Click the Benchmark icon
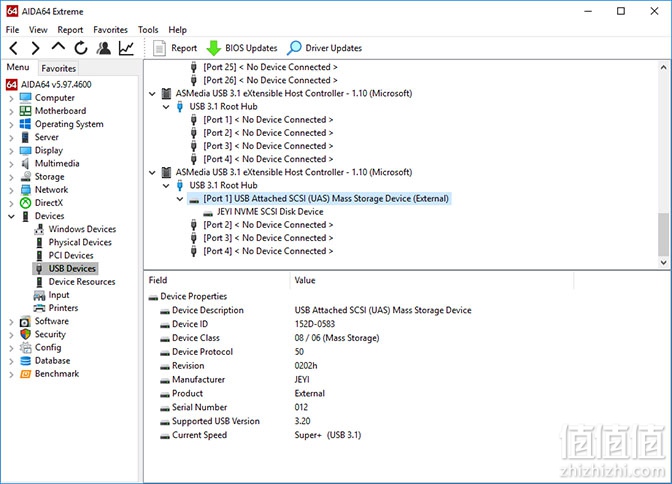The width and height of the screenshot is (672, 484). pyautogui.click(x=26, y=374)
